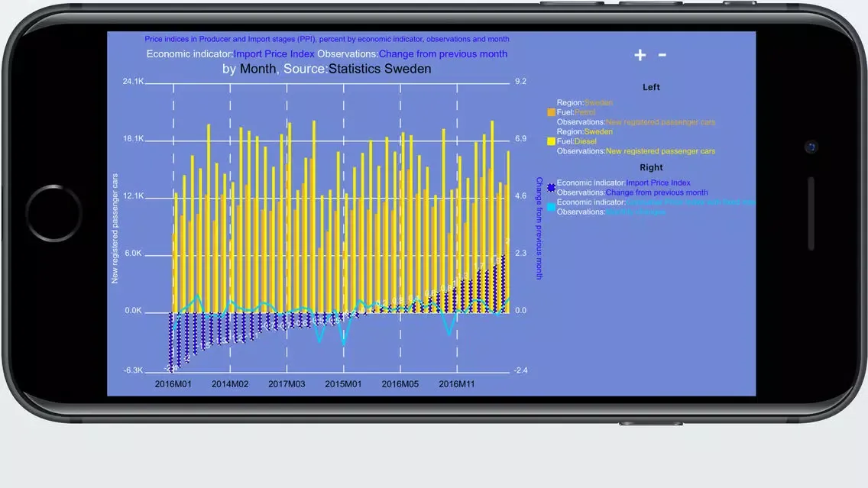Click the 'Left' legend heading
This screenshot has width=868, height=488.
point(651,87)
